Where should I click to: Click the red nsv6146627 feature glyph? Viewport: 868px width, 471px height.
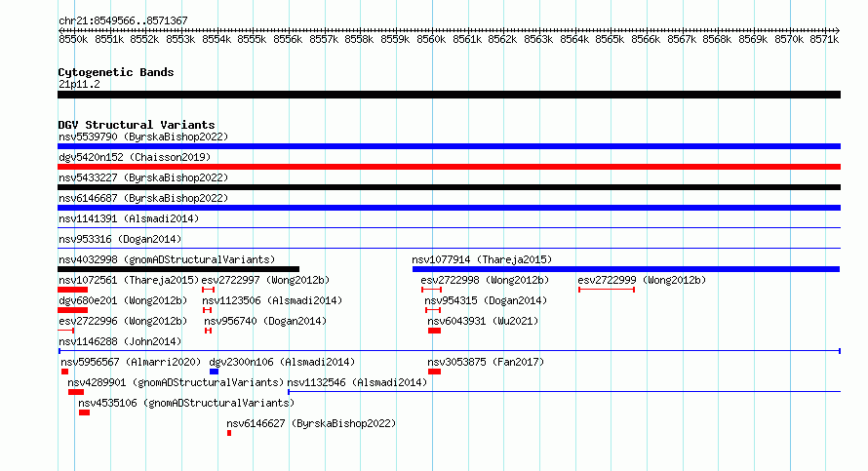pyautogui.click(x=229, y=433)
